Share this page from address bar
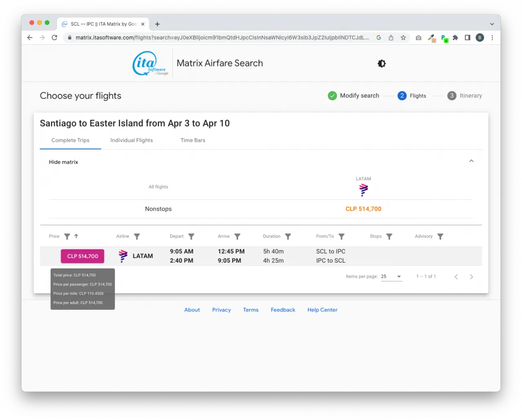The image size is (522, 420). click(391, 38)
